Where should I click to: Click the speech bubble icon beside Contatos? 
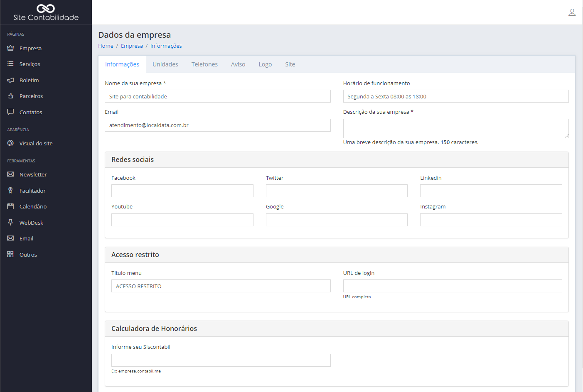pos(10,112)
